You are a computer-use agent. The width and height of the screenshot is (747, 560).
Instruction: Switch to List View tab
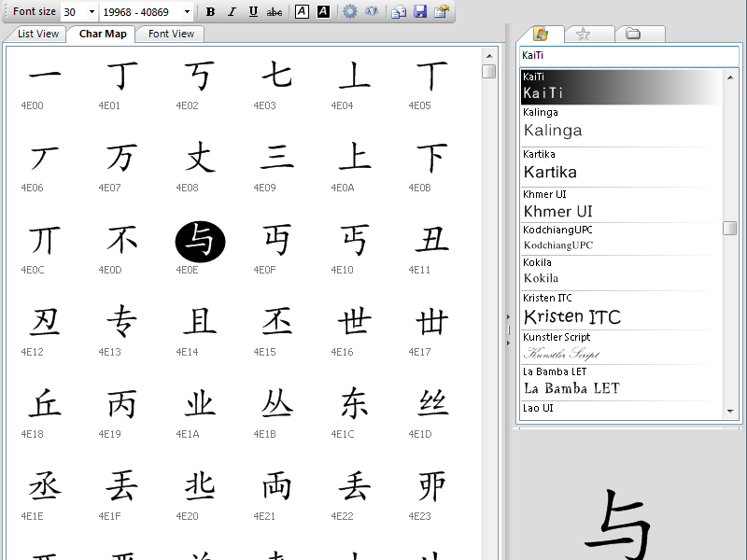37,34
